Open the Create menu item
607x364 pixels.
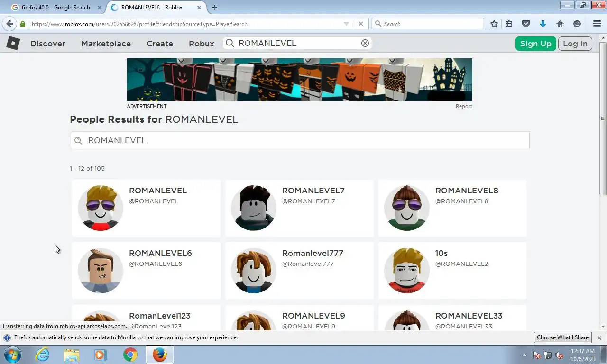[x=160, y=44]
